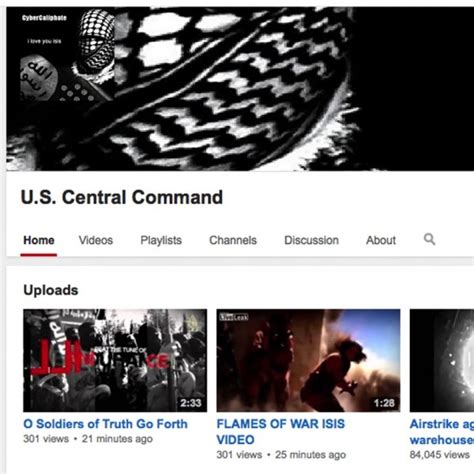Switch to the Videos tab
Screen dimensions: 474x474
pyautogui.click(x=96, y=240)
